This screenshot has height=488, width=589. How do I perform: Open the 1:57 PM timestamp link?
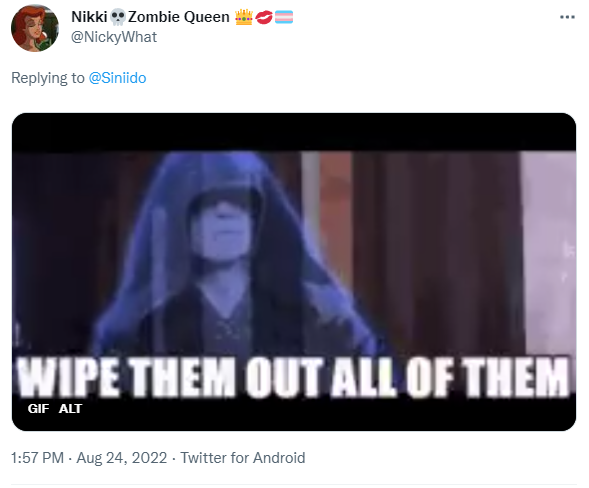click(x=38, y=458)
